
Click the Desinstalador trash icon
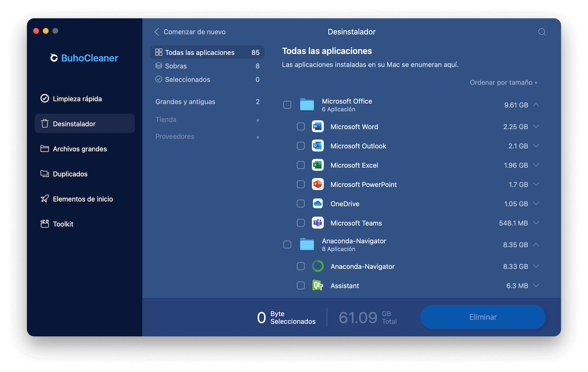coord(45,124)
